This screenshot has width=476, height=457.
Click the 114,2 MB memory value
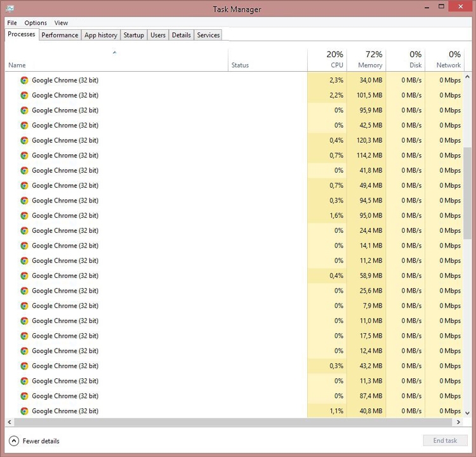(369, 156)
